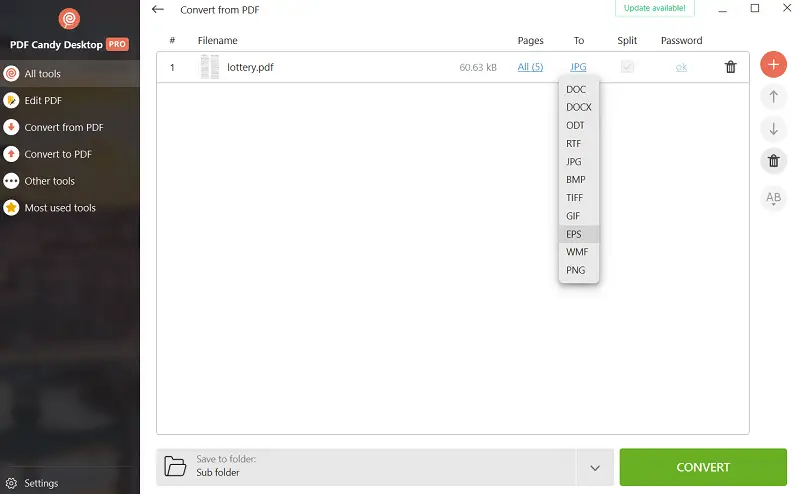Click the red add file plus icon

773,65
